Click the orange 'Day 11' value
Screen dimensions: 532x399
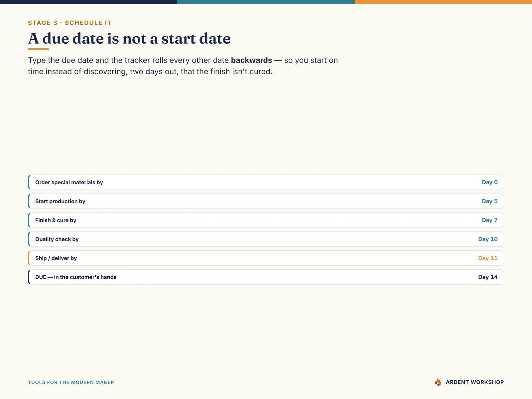pyautogui.click(x=488, y=258)
